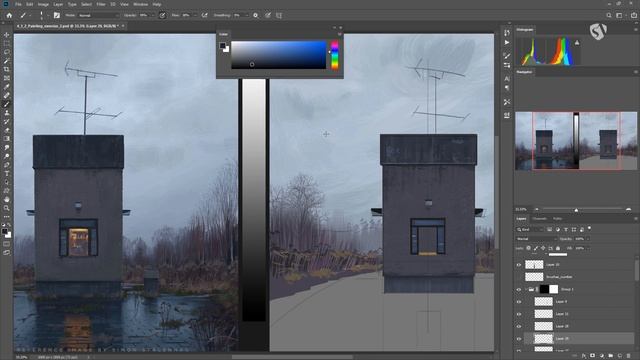Switch to the Channels tab
640x360 pixels.
[539, 219]
